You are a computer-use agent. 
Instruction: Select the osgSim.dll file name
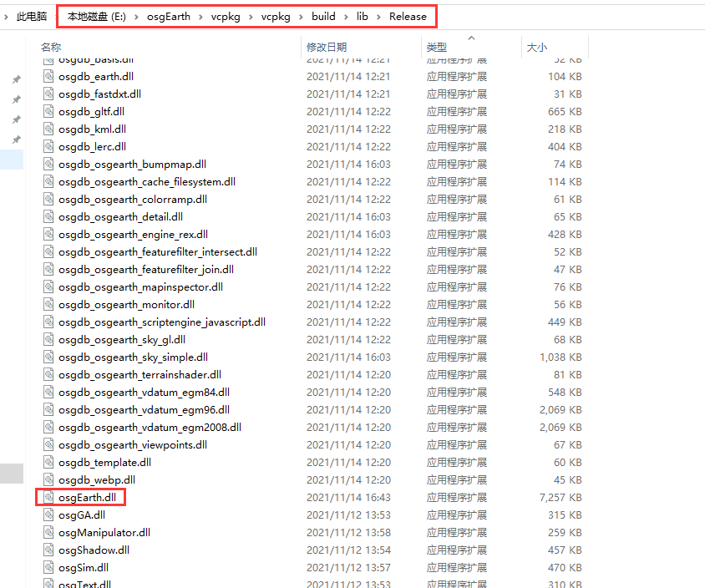[x=84, y=567]
